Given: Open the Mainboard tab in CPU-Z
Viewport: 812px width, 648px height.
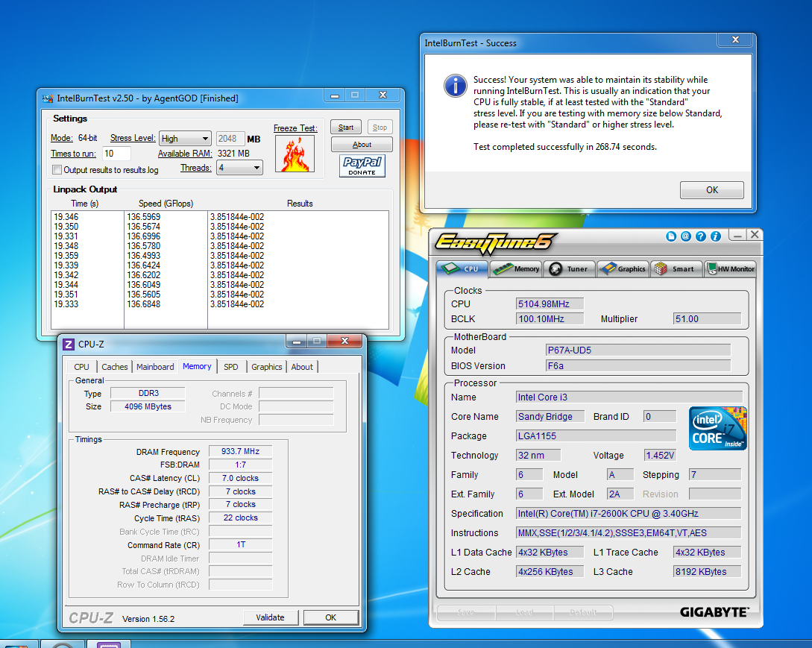Looking at the screenshot, I should (155, 367).
